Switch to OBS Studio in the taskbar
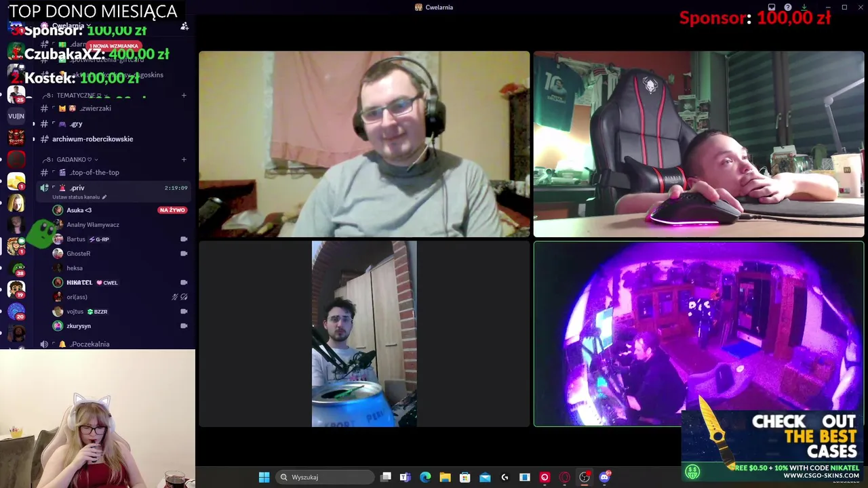This screenshot has width=868, height=488. [585, 477]
